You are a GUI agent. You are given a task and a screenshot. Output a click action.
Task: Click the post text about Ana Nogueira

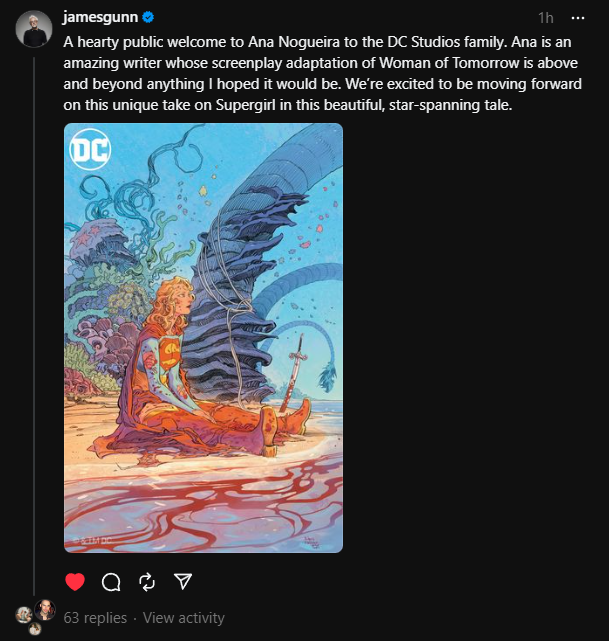322,74
